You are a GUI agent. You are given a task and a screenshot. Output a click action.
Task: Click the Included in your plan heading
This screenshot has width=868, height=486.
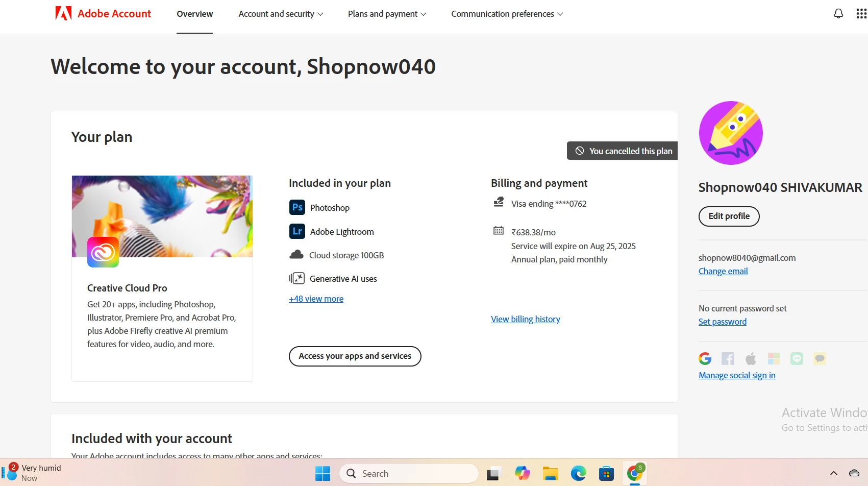click(x=340, y=183)
